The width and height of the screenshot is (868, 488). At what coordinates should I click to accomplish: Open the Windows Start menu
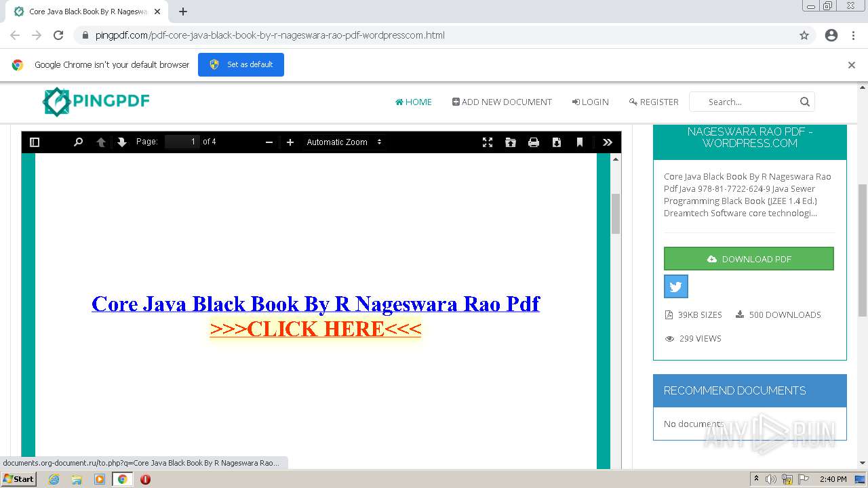(x=18, y=479)
